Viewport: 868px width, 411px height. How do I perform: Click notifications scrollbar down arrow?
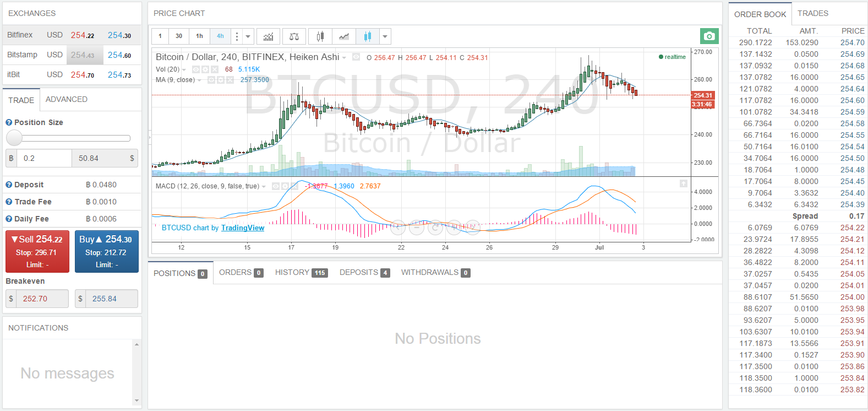click(137, 401)
